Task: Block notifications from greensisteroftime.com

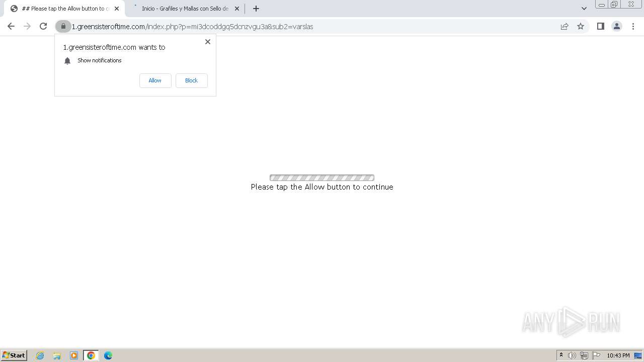Action: coord(191,80)
